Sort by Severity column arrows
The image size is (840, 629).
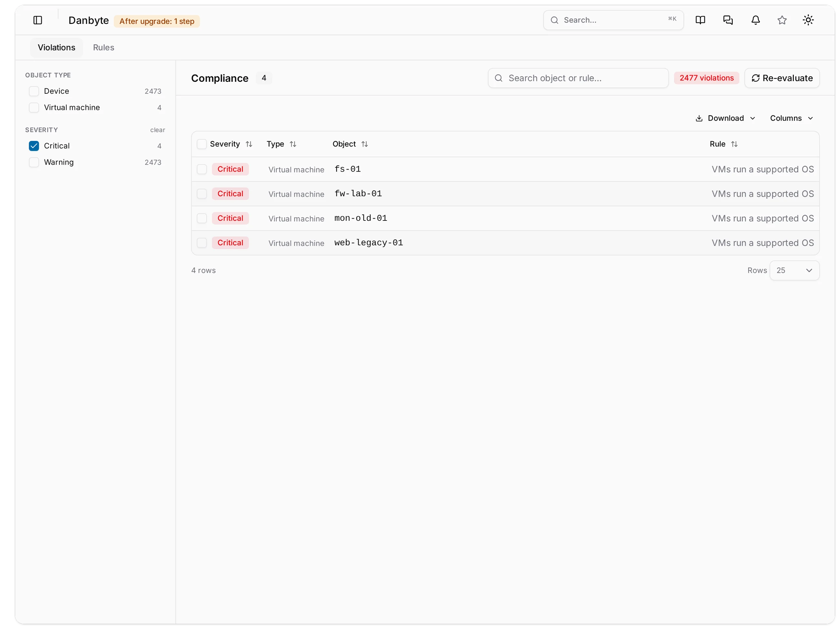[x=249, y=144]
